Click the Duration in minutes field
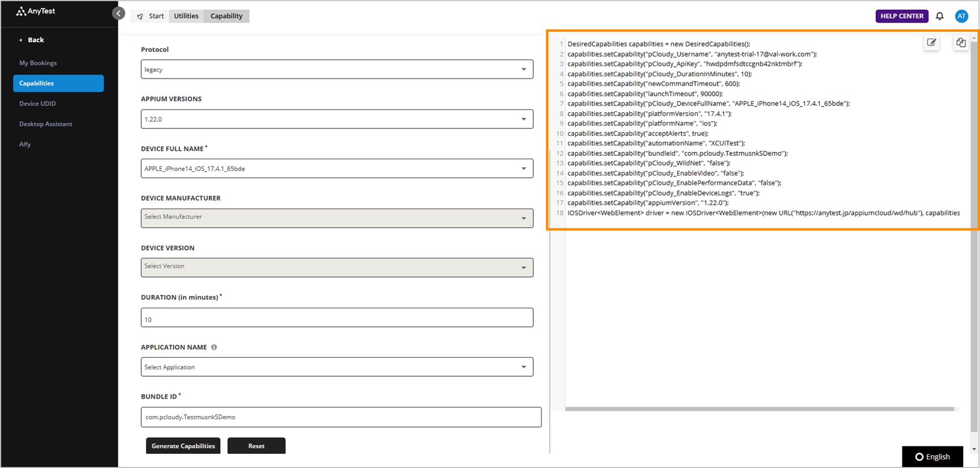Viewport: 980px width, 468px height. click(337, 318)
